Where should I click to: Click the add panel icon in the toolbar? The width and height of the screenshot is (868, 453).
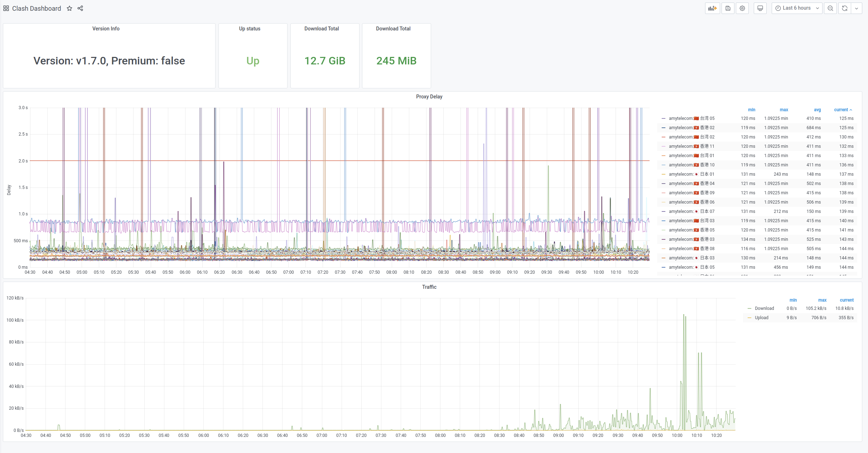712,8
